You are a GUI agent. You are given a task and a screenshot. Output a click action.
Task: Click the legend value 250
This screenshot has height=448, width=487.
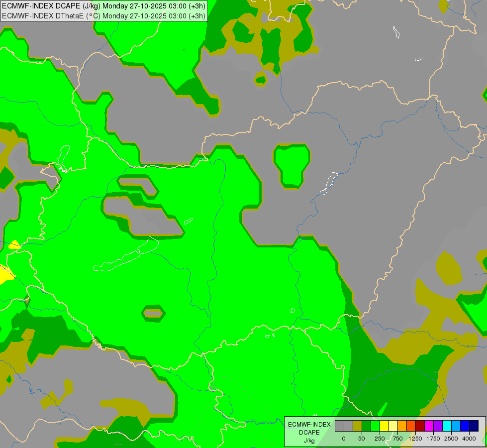click(380, 439)
